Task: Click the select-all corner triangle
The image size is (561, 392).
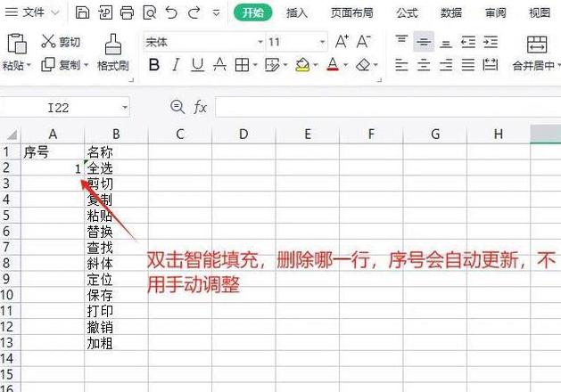Action: click(12, 135)
